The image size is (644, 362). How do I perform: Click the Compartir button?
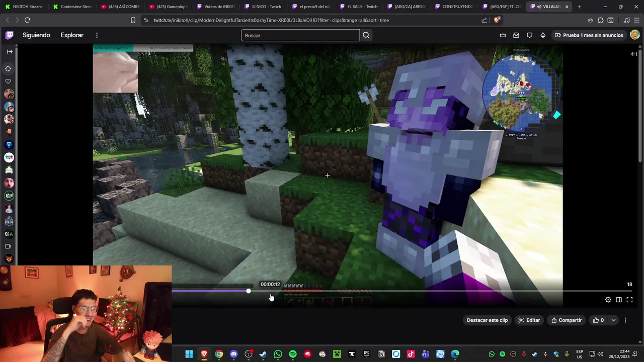click(566, 320)
